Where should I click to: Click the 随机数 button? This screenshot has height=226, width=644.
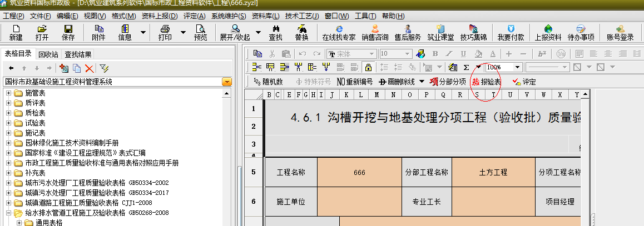267,82
